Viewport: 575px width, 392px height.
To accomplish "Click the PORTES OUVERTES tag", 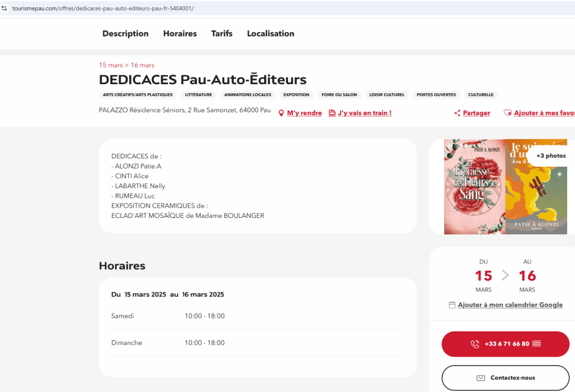I will [436, 95].
